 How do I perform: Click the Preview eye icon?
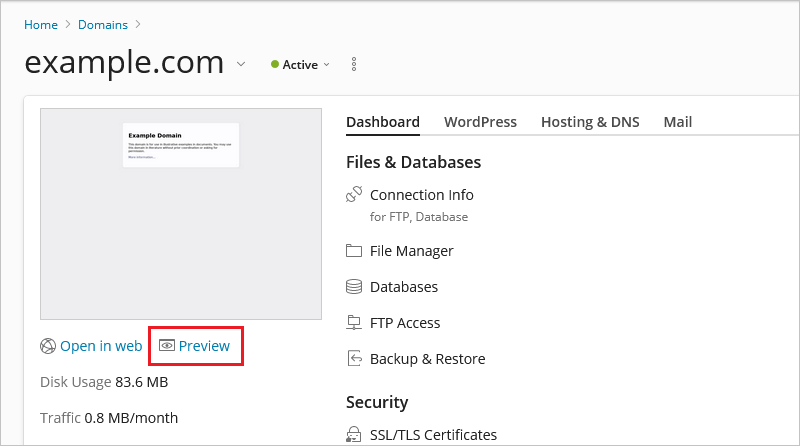167,346
